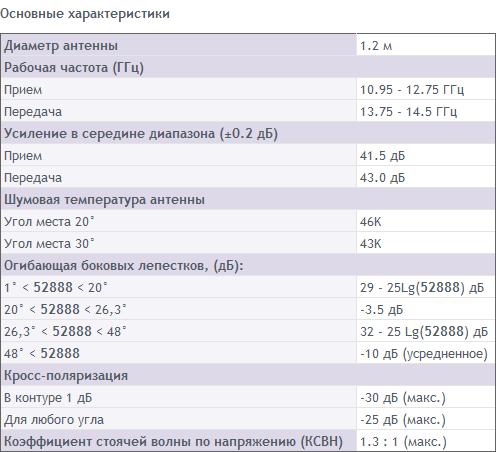Screen dimensions: 496x452
Task: Click the receive gain value '41.5 дБ'
Action: (x=382, y=156)
